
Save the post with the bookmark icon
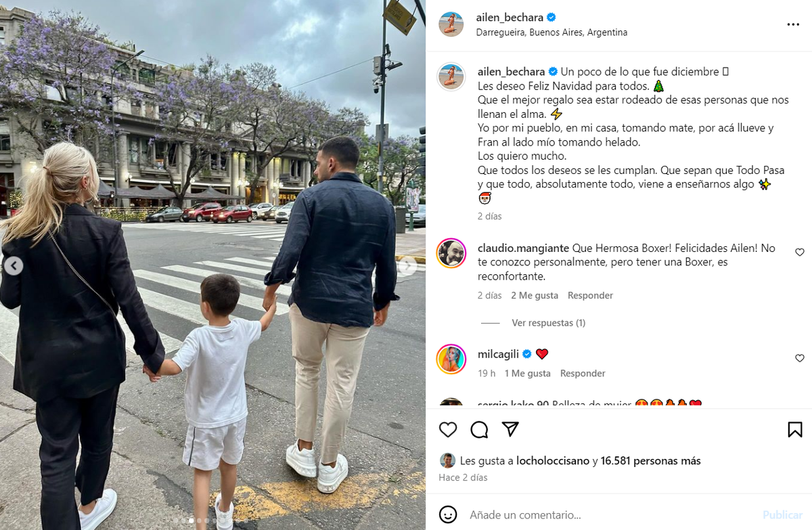pos(795,429)
